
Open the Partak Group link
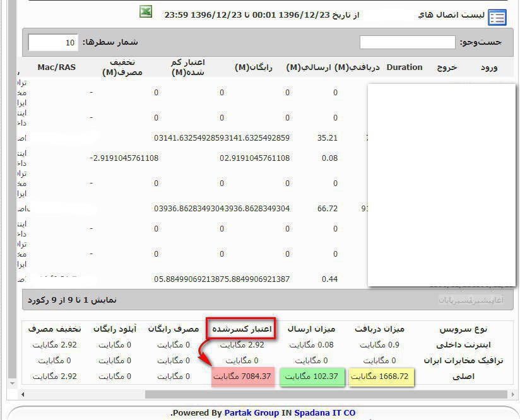[x=251, y=413]
